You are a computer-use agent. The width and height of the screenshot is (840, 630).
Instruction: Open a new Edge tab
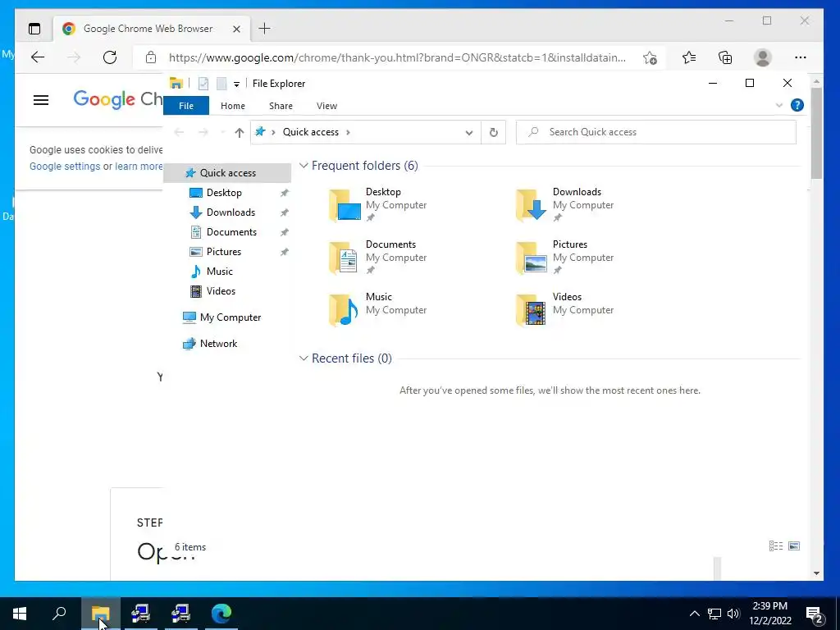point(265,29)
